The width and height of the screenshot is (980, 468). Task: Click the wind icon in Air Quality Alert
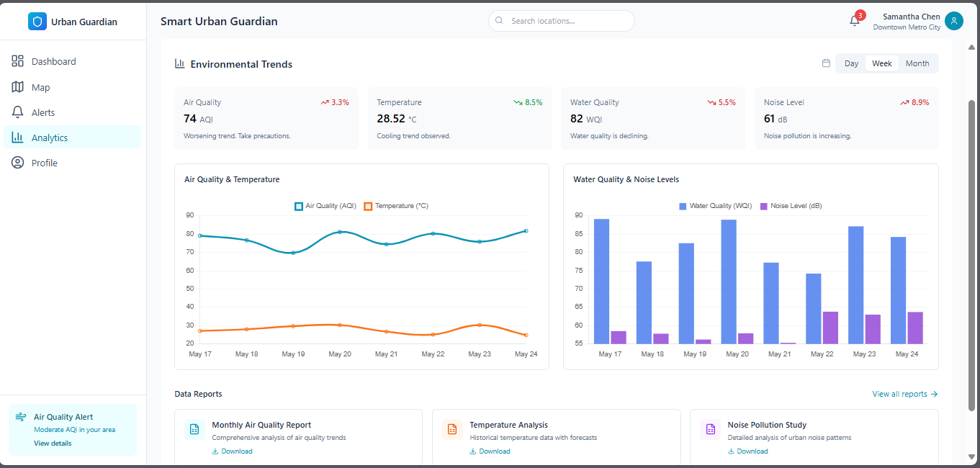(x=21, y=417)
